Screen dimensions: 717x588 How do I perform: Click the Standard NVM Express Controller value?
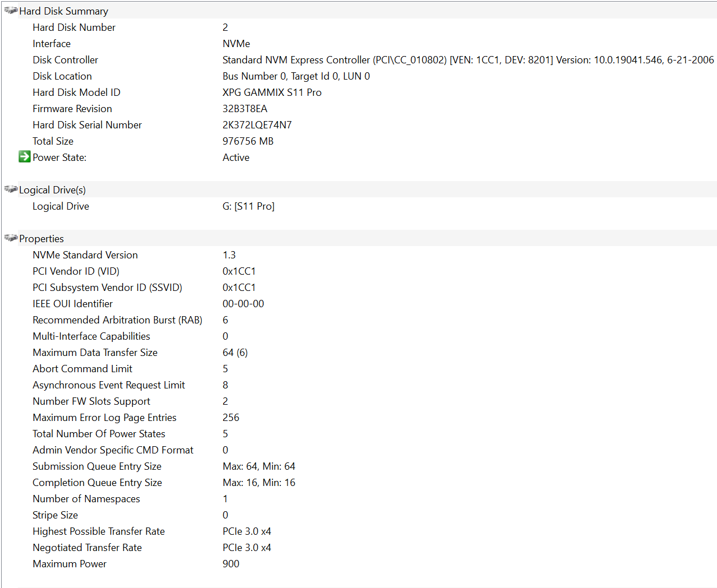[468, 60]
